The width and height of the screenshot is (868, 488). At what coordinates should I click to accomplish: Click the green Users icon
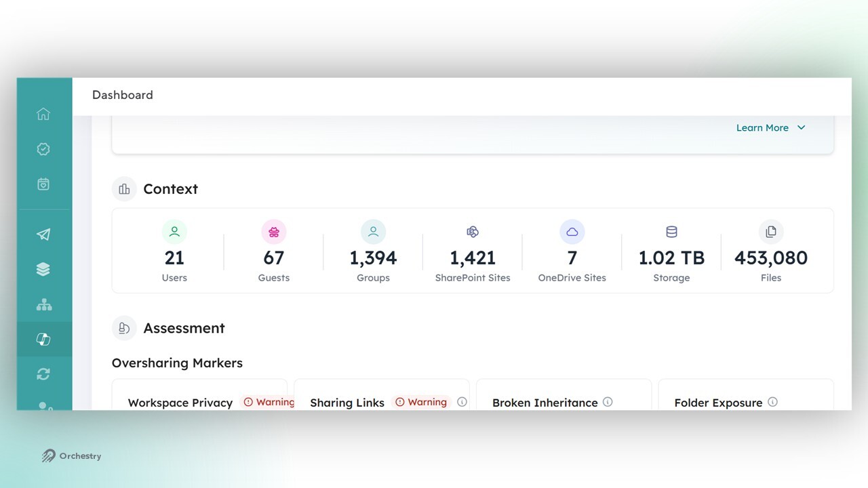pyautogui.click(x=174, y=232)
